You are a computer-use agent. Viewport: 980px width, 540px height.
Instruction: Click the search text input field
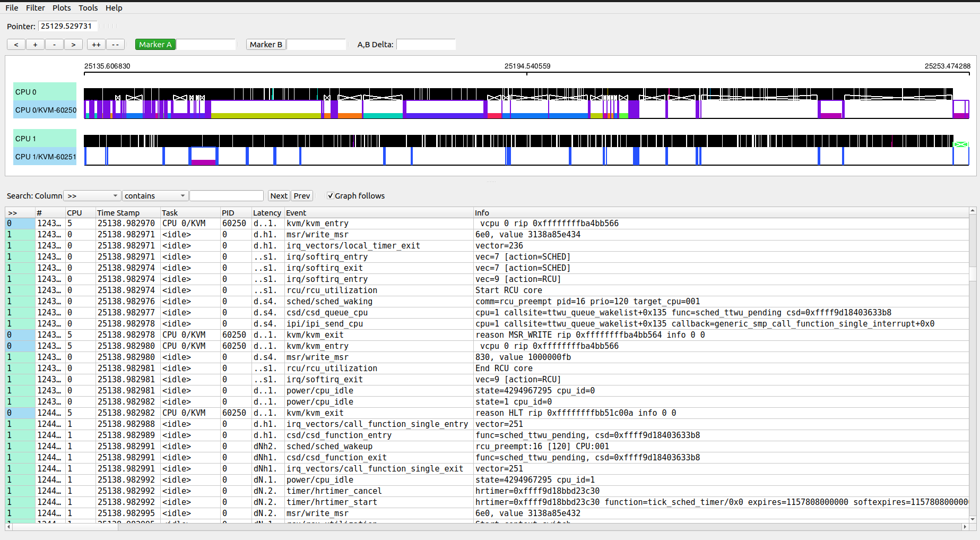(227, 196)
